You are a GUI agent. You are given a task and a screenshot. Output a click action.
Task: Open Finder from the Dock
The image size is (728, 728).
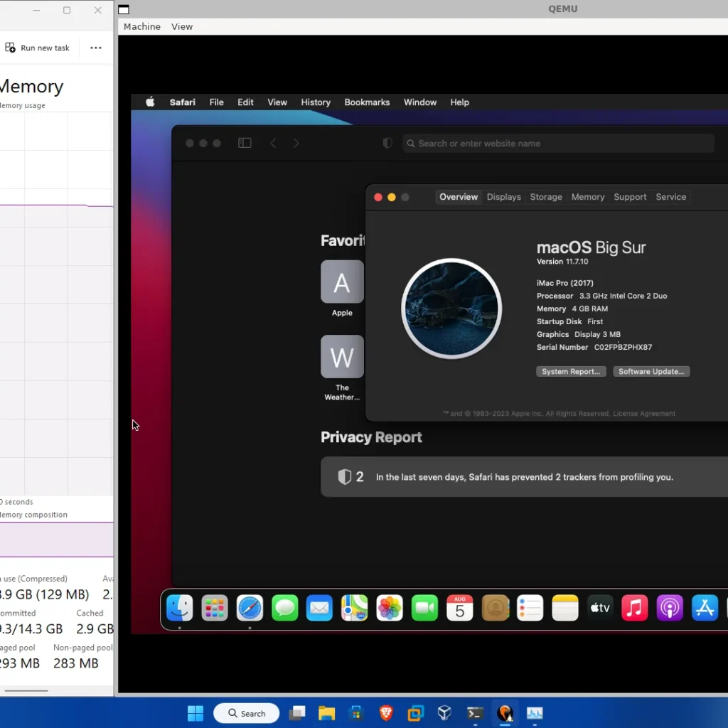tap(179, 608)
